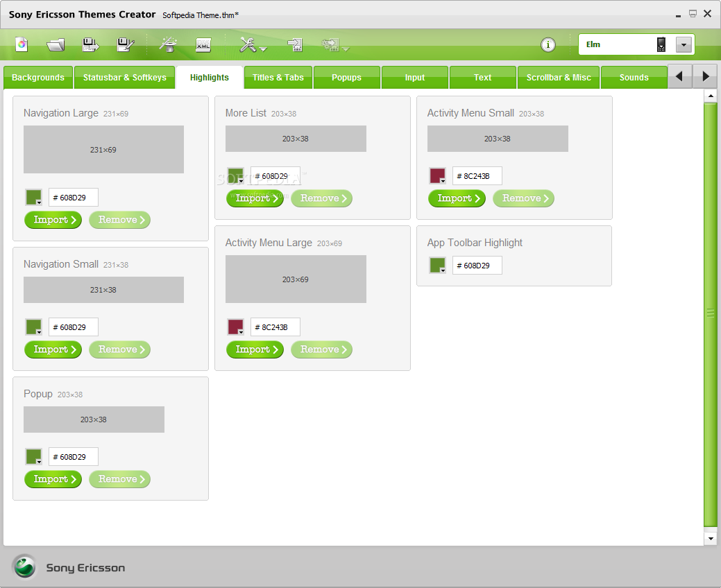Edit Activity Menu Large hex field

(275, 327)
